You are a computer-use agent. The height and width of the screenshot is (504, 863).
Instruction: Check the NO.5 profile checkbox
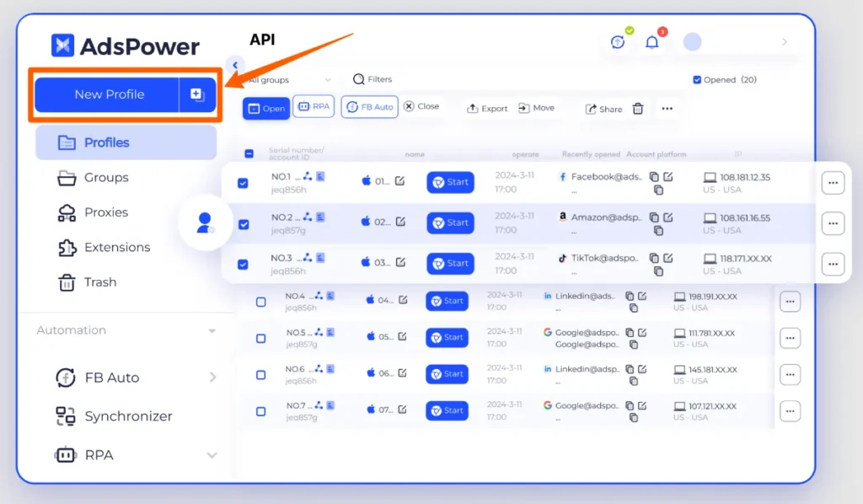[261, 338]
